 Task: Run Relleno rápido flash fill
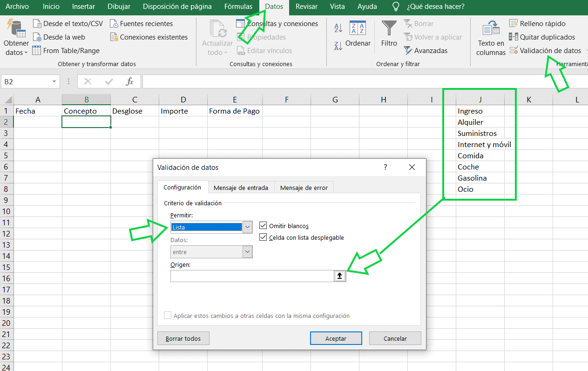(x=537, y=24)
